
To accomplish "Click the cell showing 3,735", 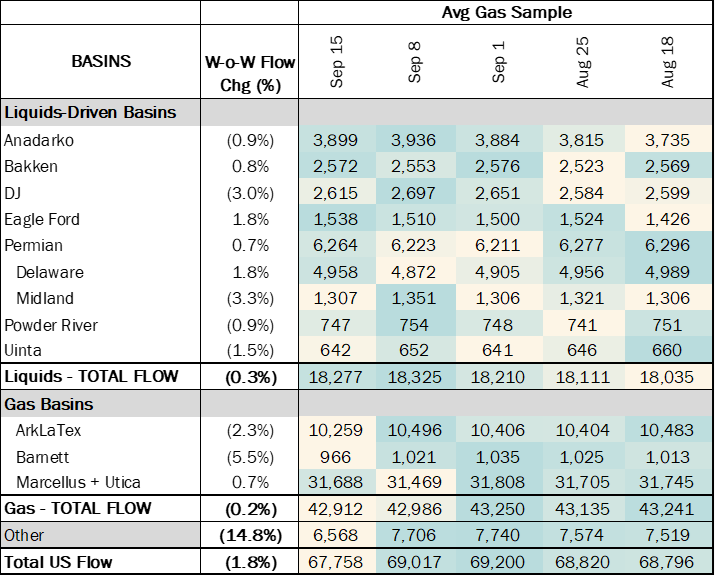I will pyautogui.click(x=667, y=140).
